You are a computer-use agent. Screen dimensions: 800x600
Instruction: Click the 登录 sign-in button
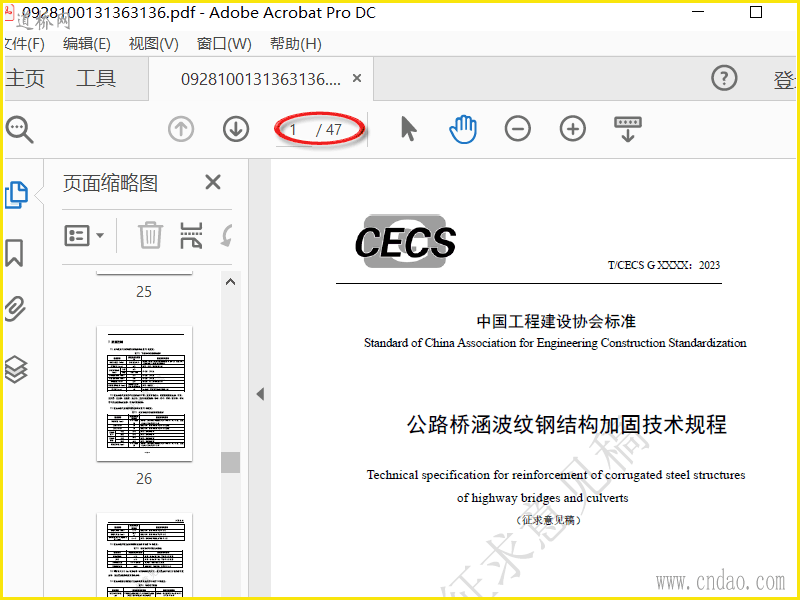[784, 80]
